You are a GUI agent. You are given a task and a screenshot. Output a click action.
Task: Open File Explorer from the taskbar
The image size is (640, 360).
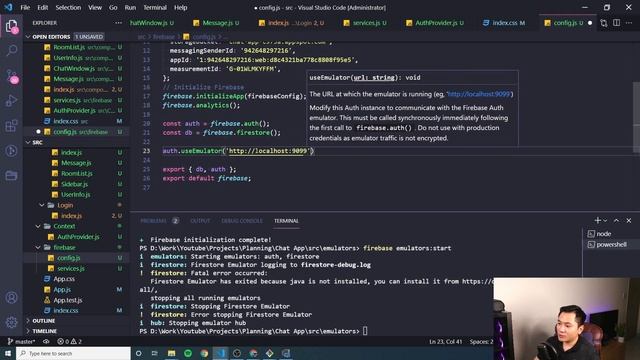[171, 353]
